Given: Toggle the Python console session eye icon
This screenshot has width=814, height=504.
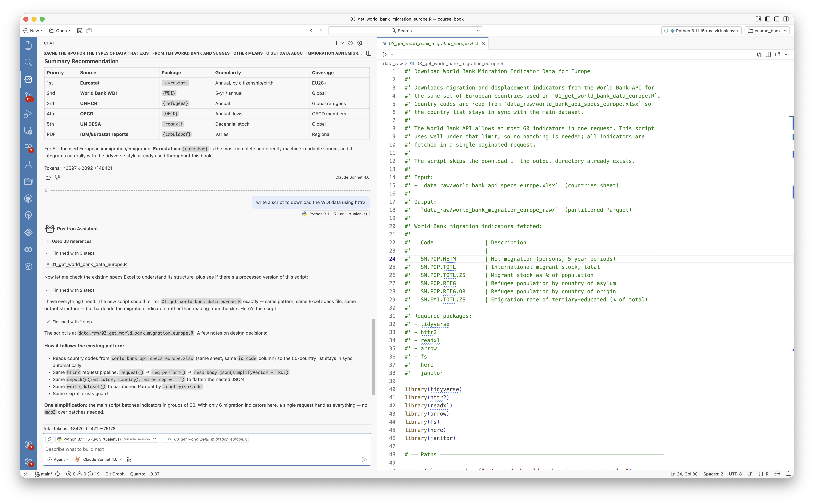Looking at the screenshot, I should [x=155, y=439].
